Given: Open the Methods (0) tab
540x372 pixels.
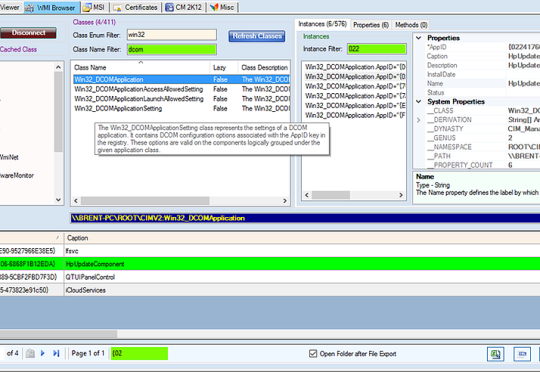Looking at the screenshot, I should click(x=411, y=25).
